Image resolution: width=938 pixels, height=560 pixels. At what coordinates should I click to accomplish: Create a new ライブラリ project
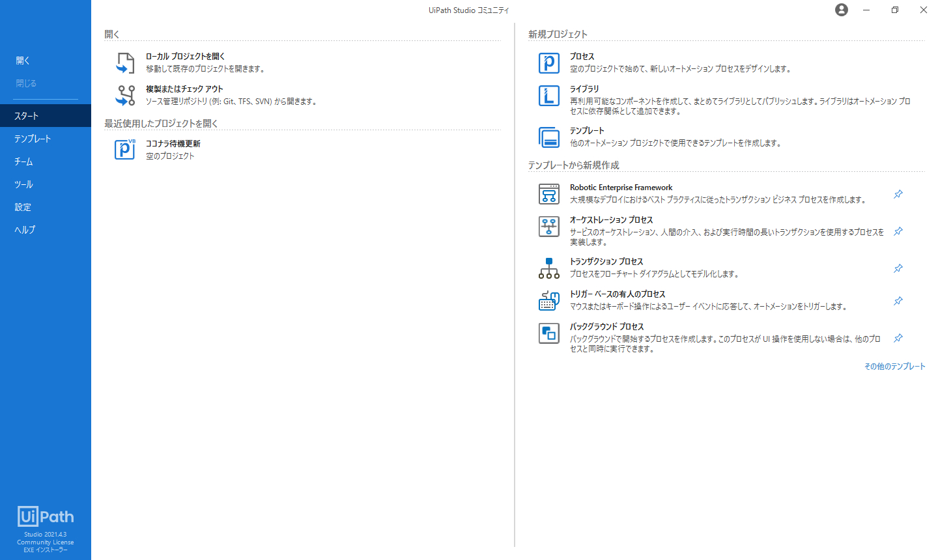click(x=584, y=89)
